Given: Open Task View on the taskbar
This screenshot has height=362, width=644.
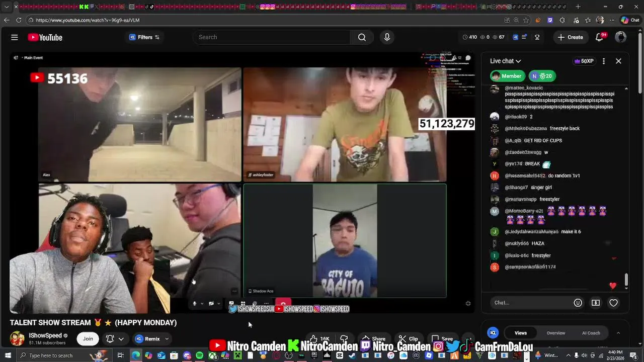Looking at the screenshot, I should (121, 355).
